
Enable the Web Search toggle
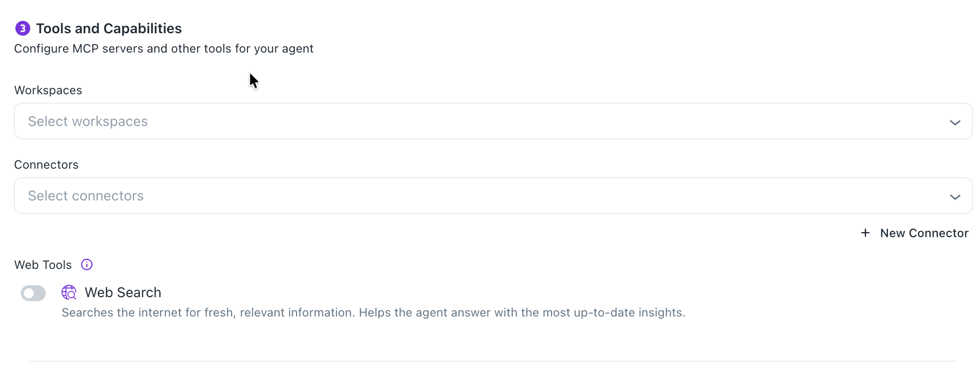33,293
